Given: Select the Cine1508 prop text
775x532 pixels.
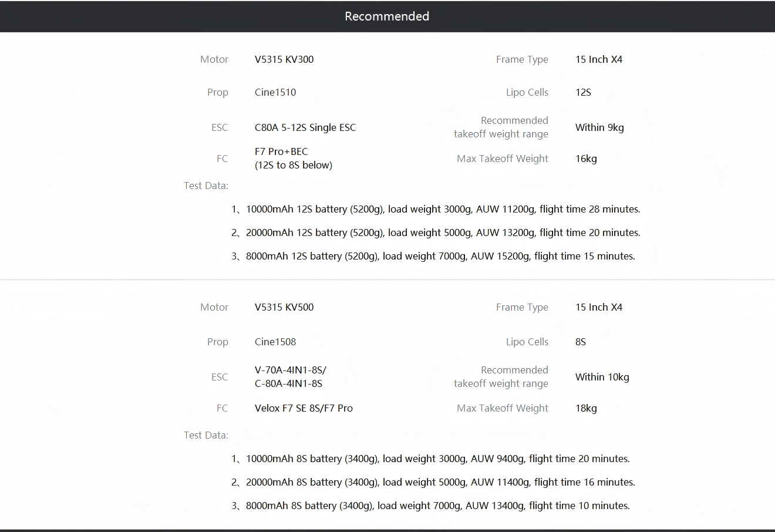Looking at the screenshot, I should point(275,342).
